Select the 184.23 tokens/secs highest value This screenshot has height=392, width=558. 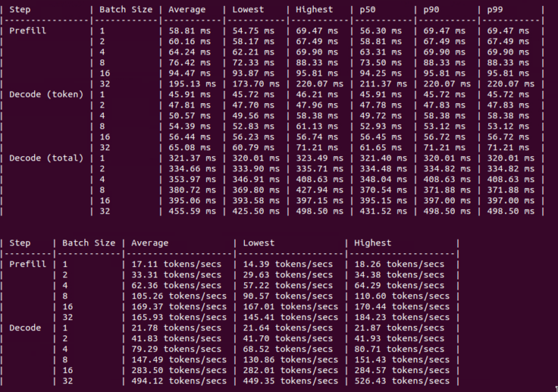tap(398, 317)
